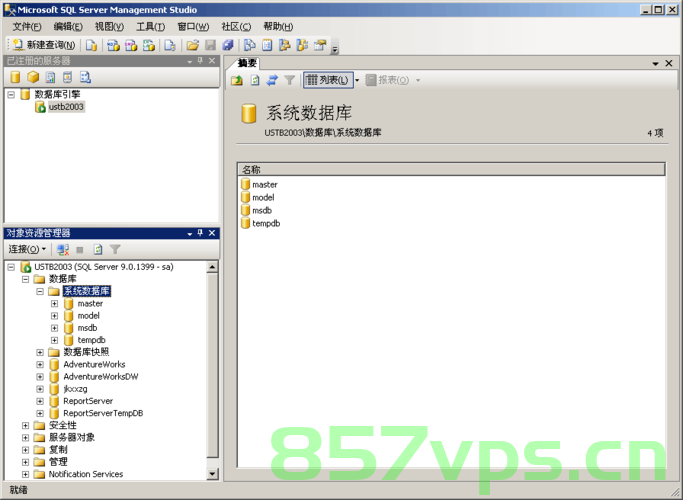
Task: Collapse the 系统数据库 folder in tree
Action: coord(40,291)
